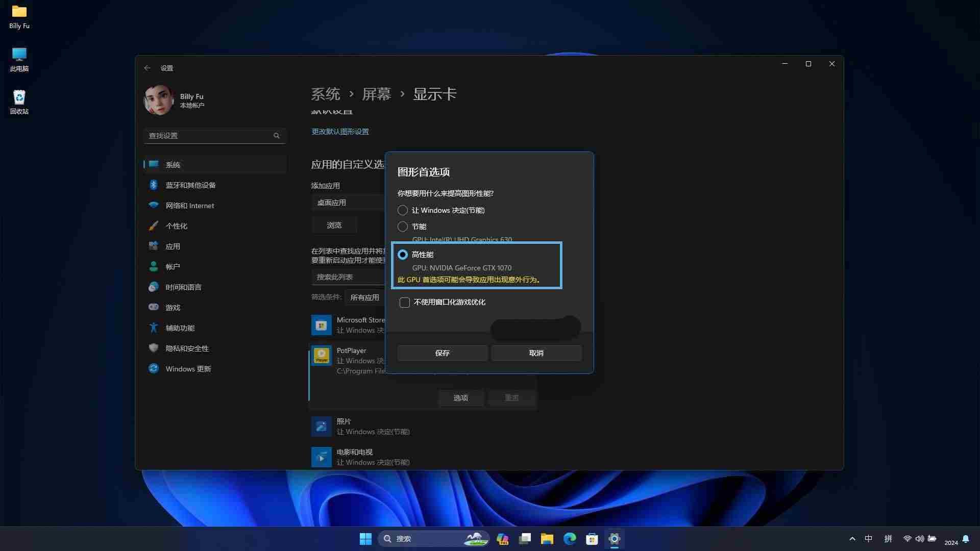Image resolution: width=980 pixels, height=551 pixels.
Task: Expand the 桌面应用 dropdown
Action: [x=348, y=203]
